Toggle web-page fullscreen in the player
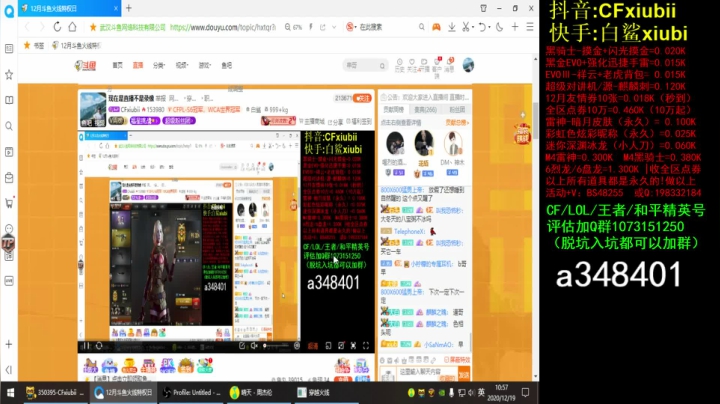Image resolution: width=720 pixels, height=404 pixels. (353, 346)
